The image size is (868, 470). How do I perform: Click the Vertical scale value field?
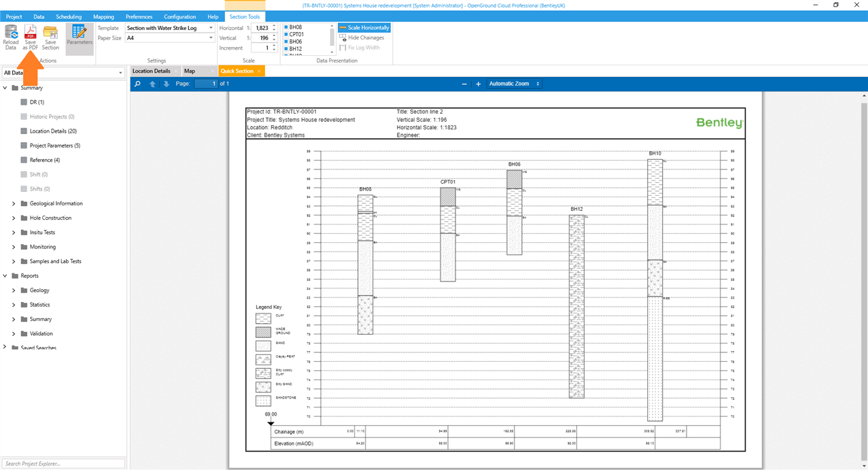coord(262,38)
